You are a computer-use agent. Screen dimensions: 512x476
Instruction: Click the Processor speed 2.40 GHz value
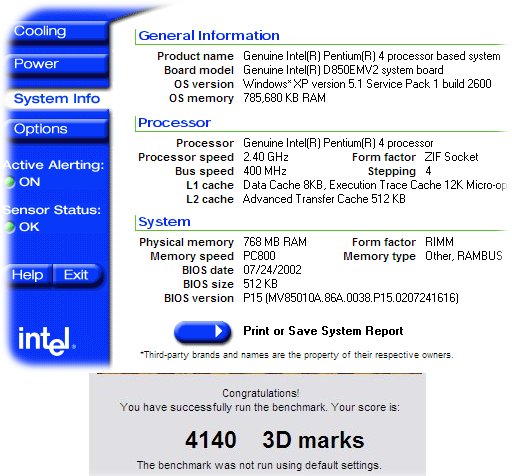point(266,157)
